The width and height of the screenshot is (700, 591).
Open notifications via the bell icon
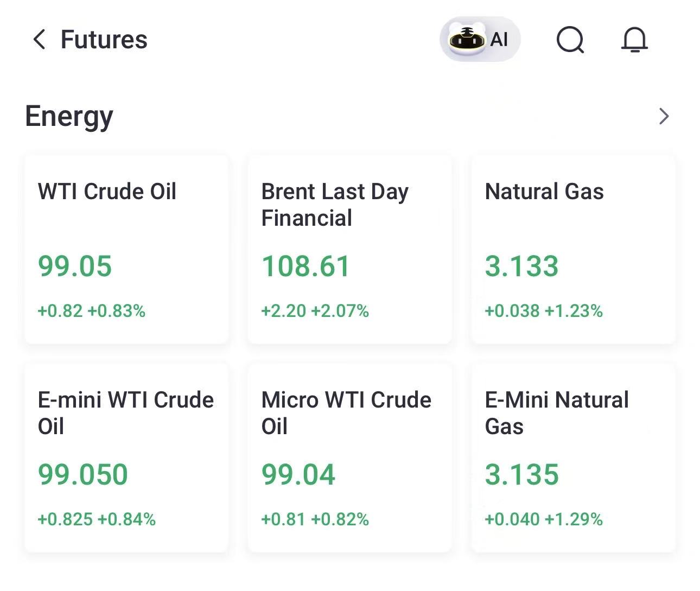634,40
